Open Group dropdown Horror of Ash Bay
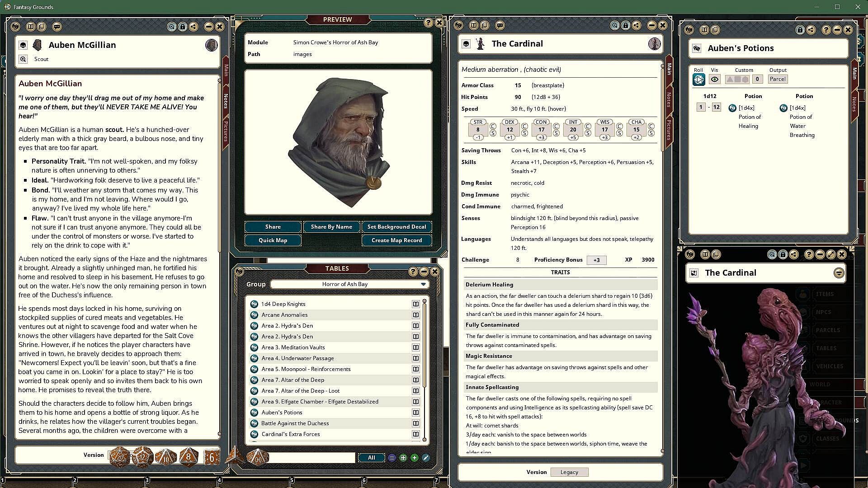Viewport: 868px width, 488px height. pos(349,284)
